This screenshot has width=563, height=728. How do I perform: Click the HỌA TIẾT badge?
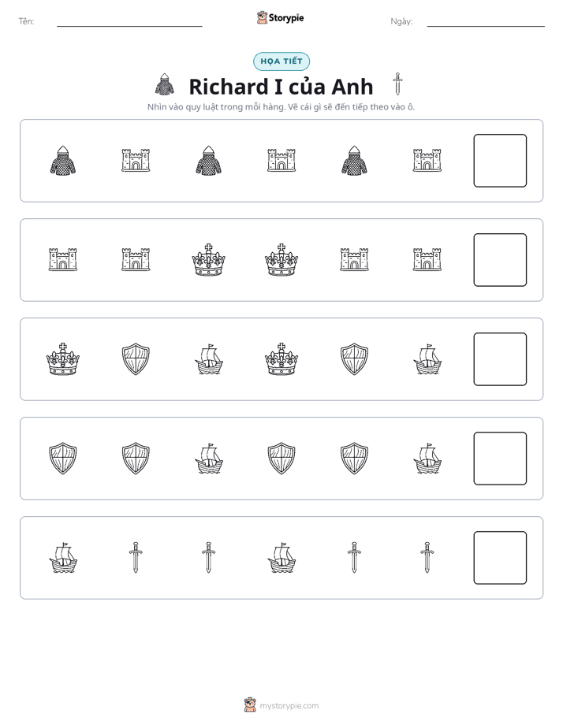(x=281, y=61)
